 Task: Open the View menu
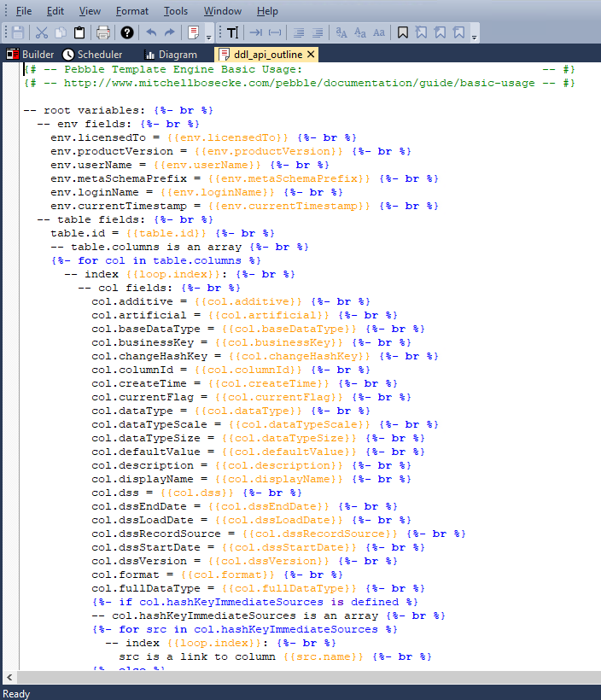pyautogui.click(x=90, y=11)
